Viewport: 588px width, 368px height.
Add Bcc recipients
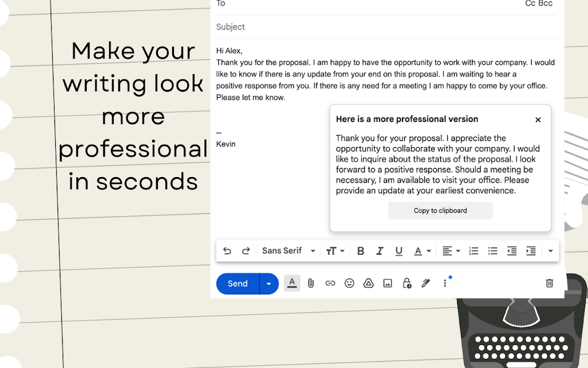tap(546, 3)
